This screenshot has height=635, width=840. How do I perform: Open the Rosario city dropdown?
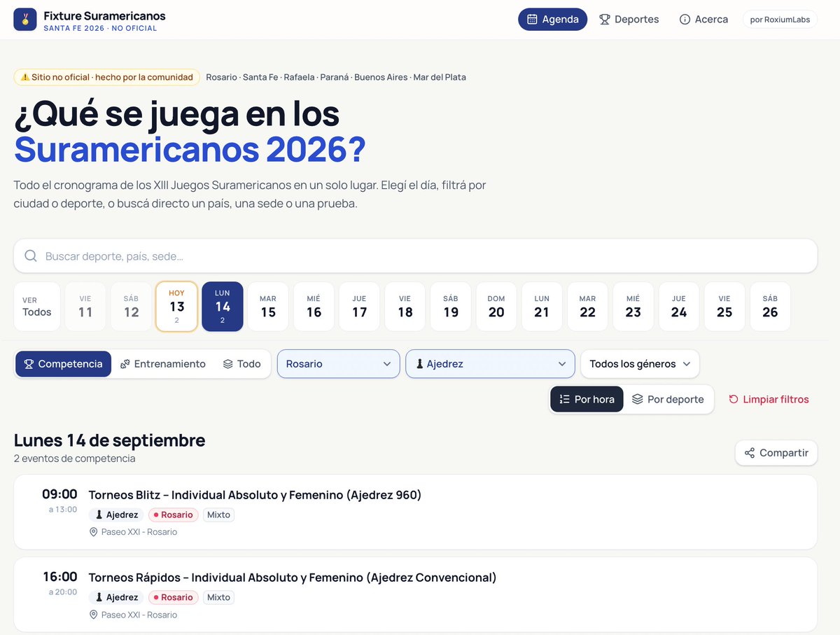[339, 364]
